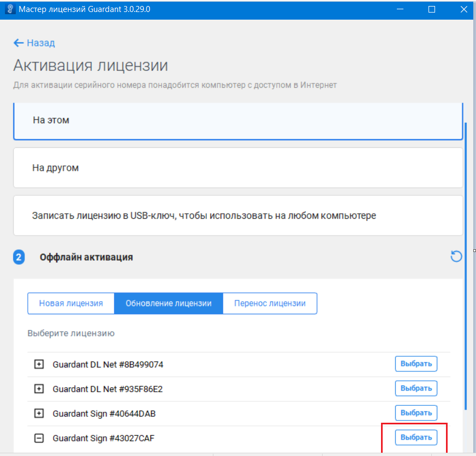Screen dimensions: 476x456
Task: Choose the На другом option
Action: pos(238,168)
